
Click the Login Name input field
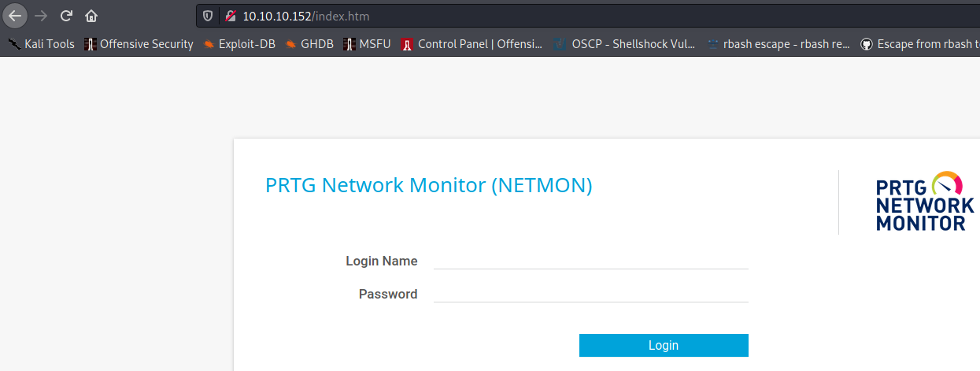click(x=590, y=260)
